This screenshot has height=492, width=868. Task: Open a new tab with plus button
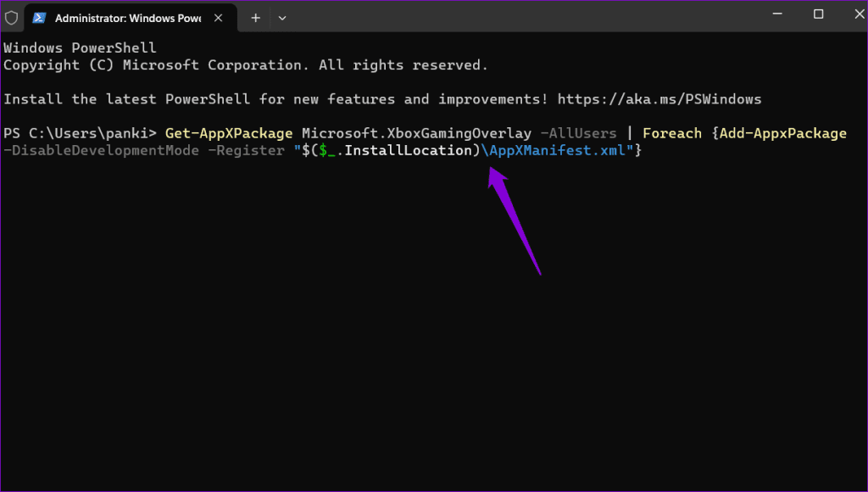(255, 17)
